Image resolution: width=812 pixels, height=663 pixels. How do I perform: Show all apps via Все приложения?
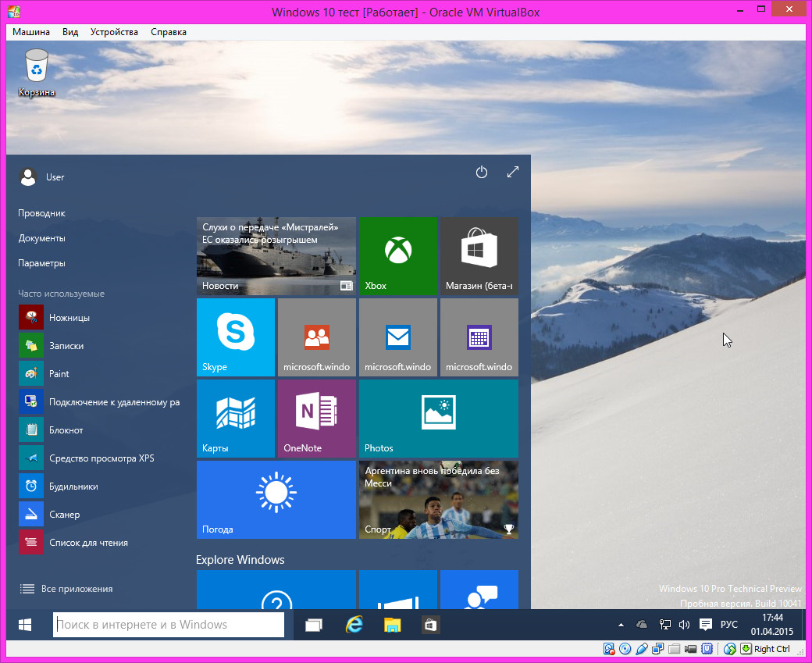coord(66,589)
